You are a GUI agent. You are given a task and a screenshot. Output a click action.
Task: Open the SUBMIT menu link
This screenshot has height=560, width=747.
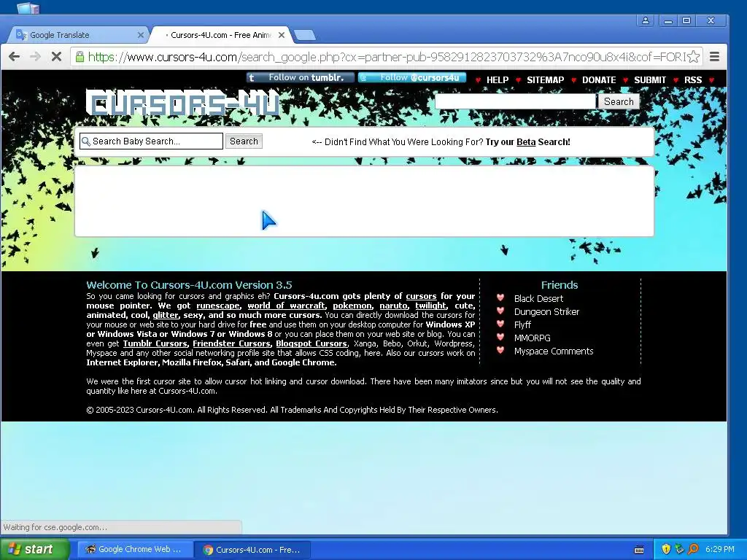tap(650, 80)
